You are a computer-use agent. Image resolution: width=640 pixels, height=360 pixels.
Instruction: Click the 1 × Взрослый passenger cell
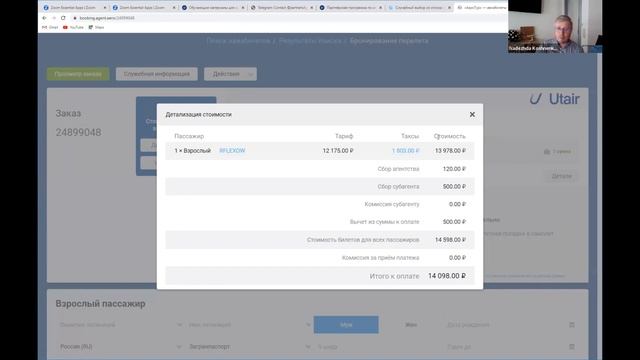[193, 151]
